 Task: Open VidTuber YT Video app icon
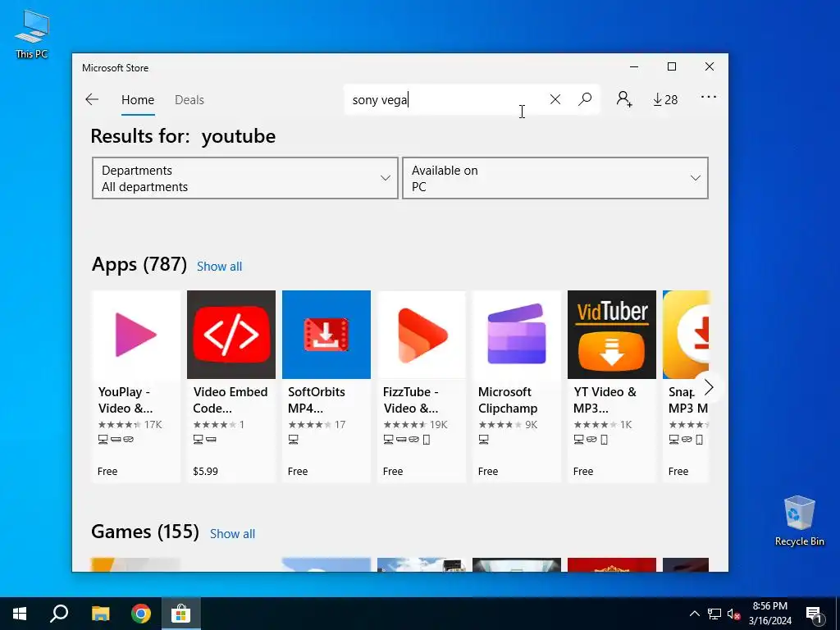click(612, 335)
